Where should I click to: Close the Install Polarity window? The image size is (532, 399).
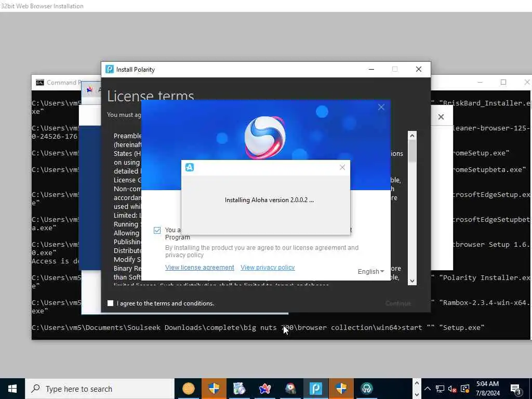point(419,69)
